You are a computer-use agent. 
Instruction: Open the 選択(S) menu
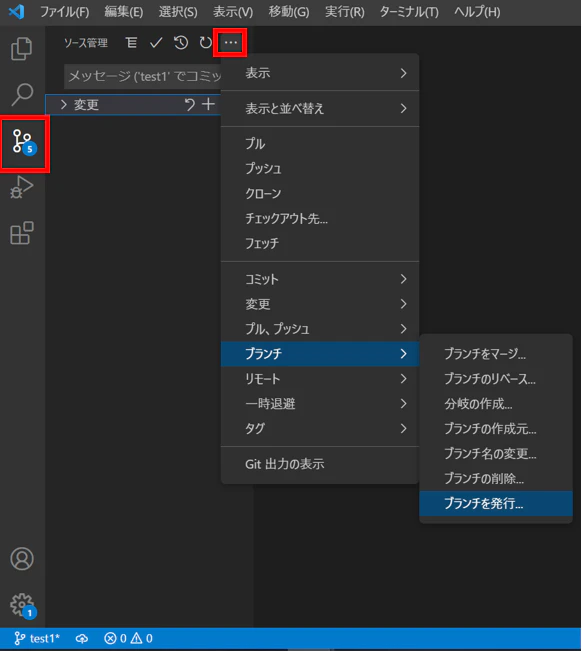(178, 12)
